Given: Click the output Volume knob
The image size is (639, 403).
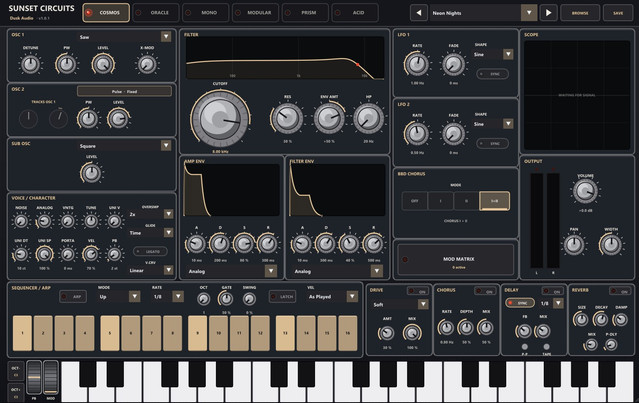Looking at the screenshot, I should tap(585, 191).
